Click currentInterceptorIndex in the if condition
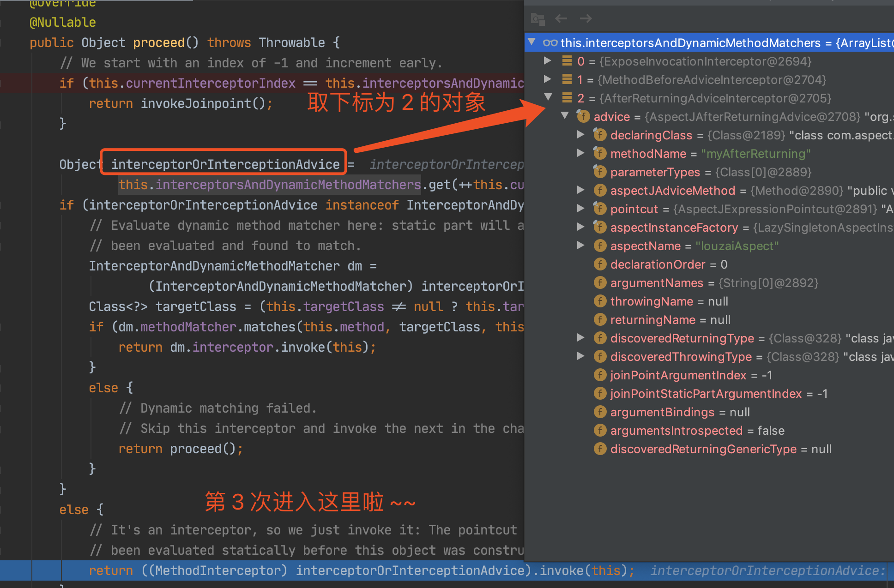This screenshot has height=588, width=894. (211, 83)
